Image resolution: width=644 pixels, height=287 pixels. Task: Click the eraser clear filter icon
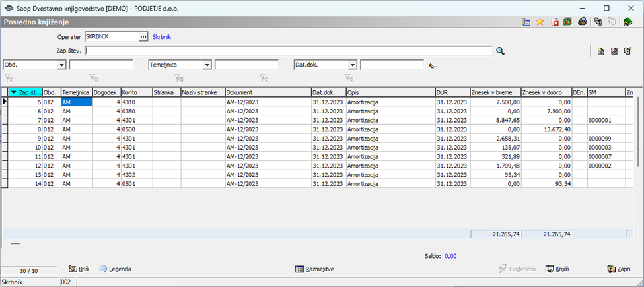click(433, 65)
